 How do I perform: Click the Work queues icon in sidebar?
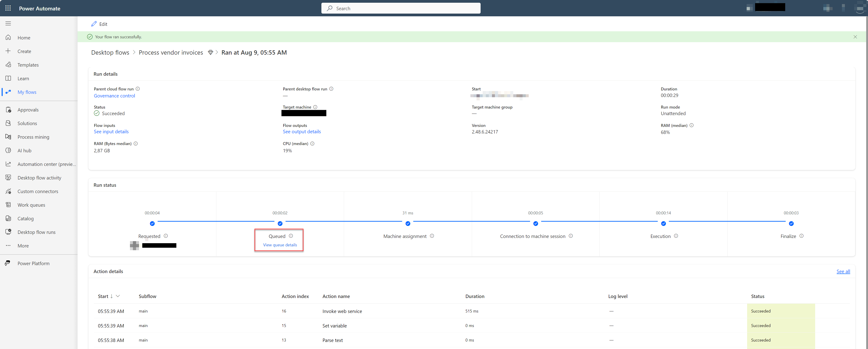(8, 205)
